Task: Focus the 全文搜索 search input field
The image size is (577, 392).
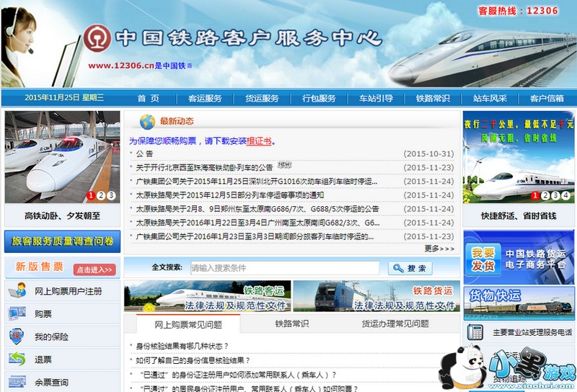Action: 284,268
